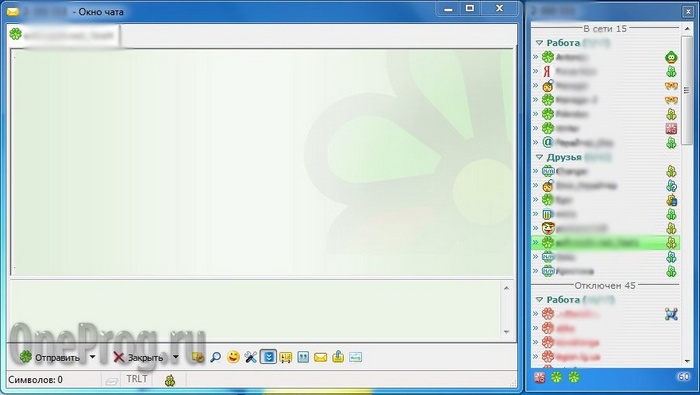Click red flower client icon in online Работа

(x=671, y=129)
